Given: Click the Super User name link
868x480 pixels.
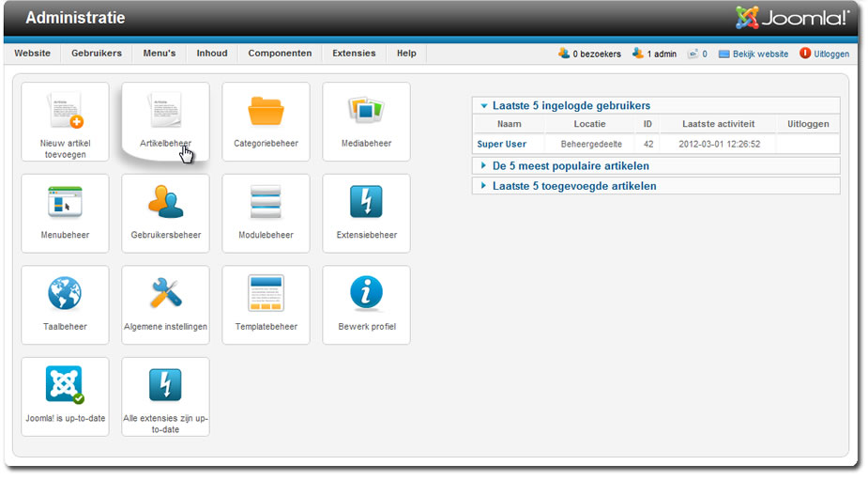Looking at the screenshot, I should (501, 144).
